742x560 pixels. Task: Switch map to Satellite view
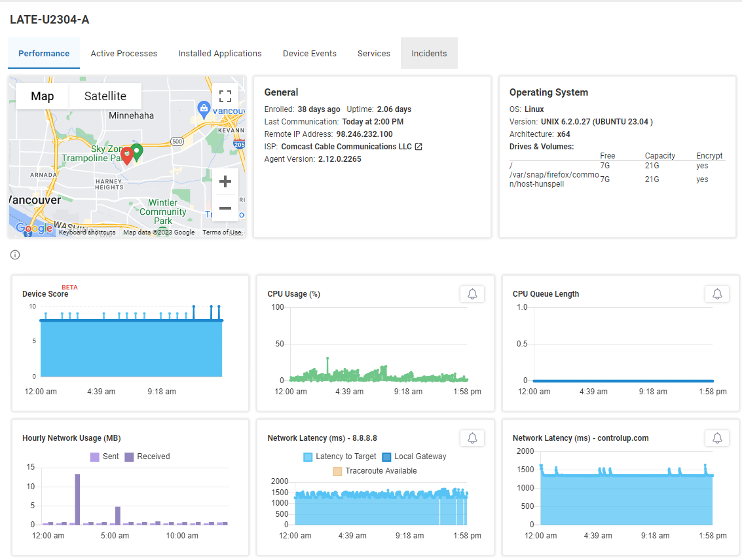tap(105, 96)
